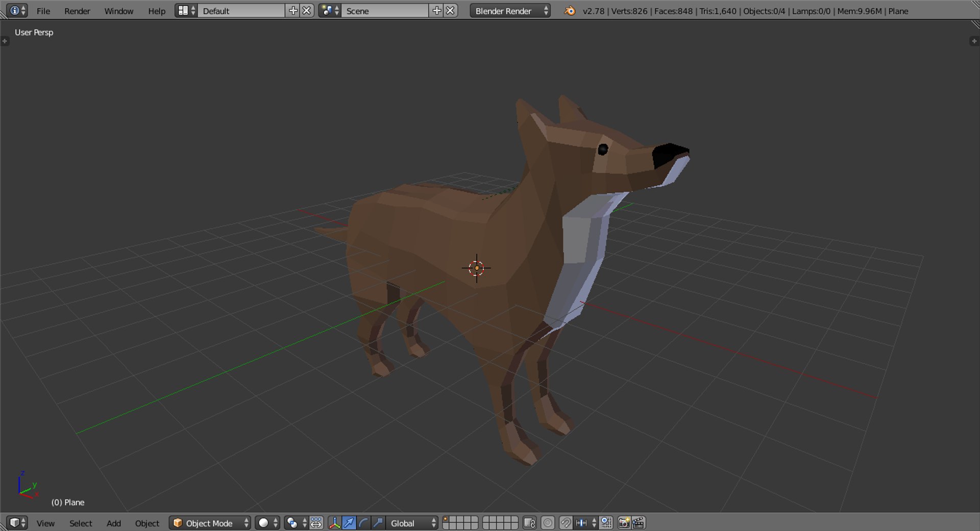980x531 pixels.
Task: Toggle manipulate center points only
Action: (x=316, y=523)
